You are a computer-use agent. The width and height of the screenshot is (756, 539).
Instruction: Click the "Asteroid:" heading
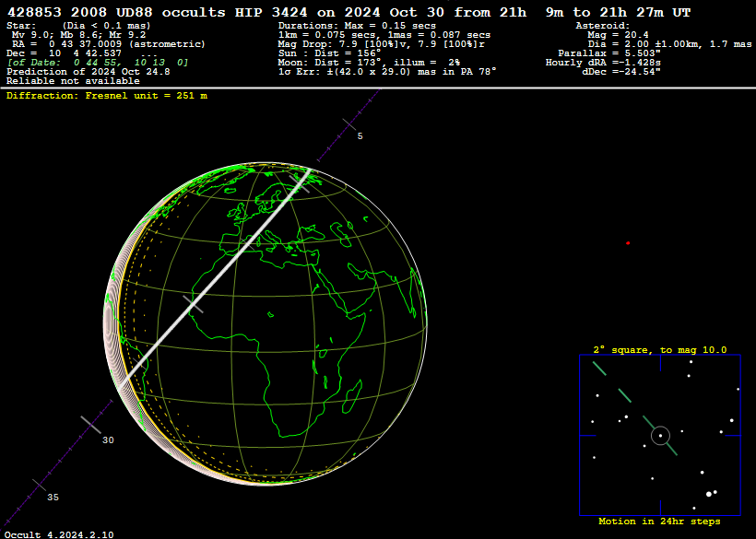point(603,26)
